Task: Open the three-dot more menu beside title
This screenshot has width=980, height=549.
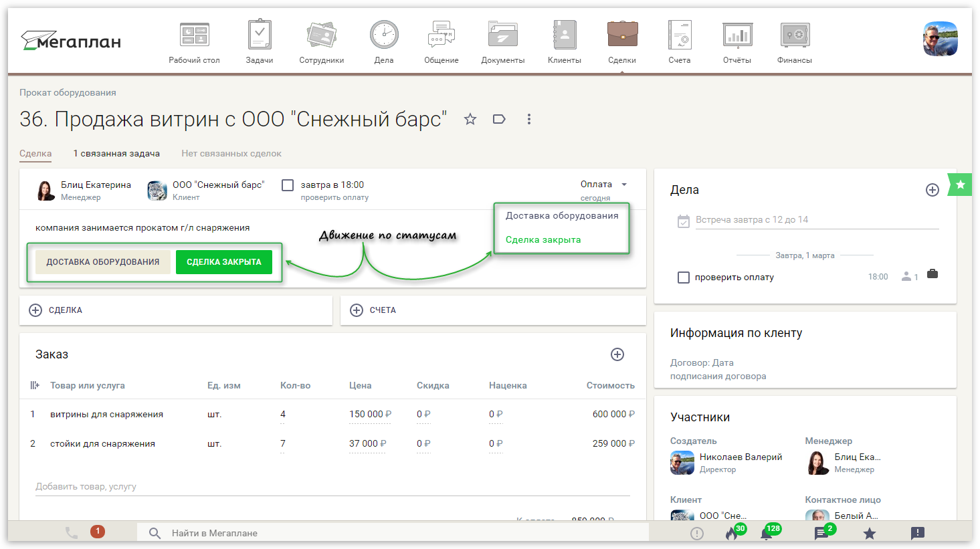Action: tap(528, 119)
